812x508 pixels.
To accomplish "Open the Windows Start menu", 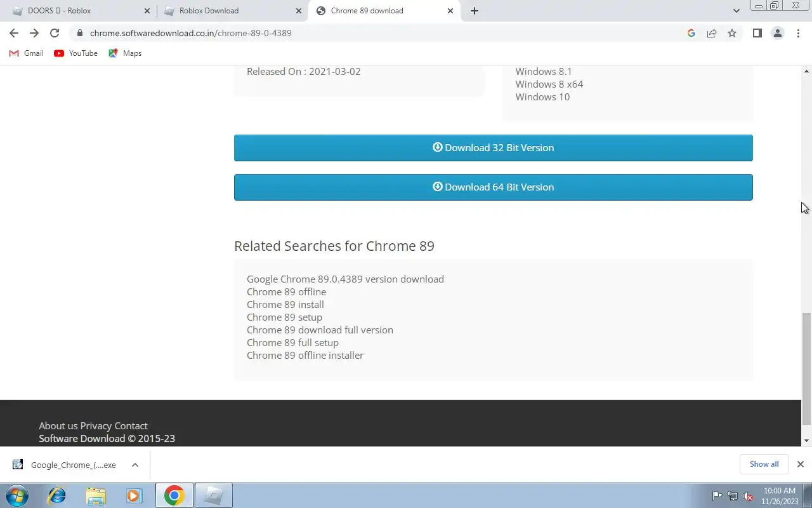I will click(x=17, y=495).
